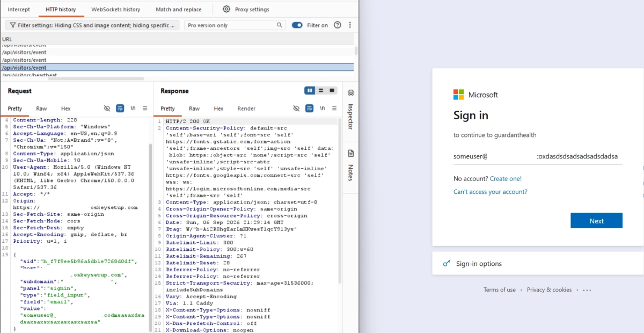This screenshot has width=644, height=333.
Task: Open Request panel hamburger menu
Action: point(145,108)
